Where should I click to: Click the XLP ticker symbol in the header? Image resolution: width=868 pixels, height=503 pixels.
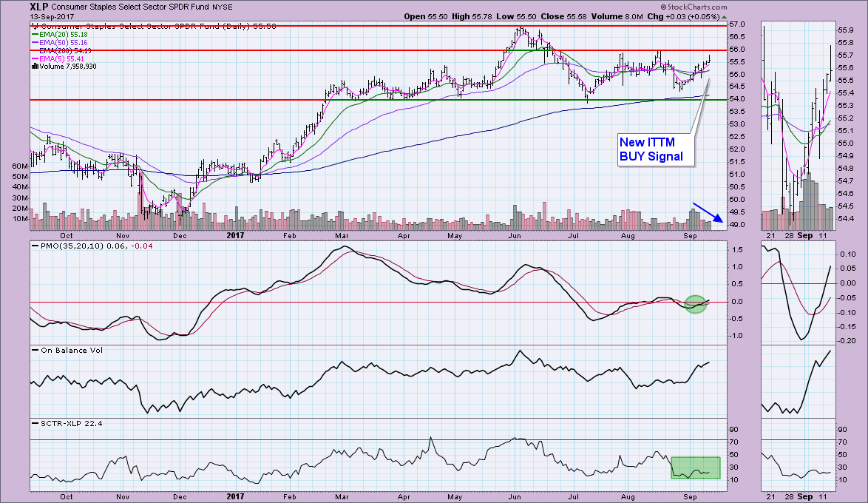(39, 7)
